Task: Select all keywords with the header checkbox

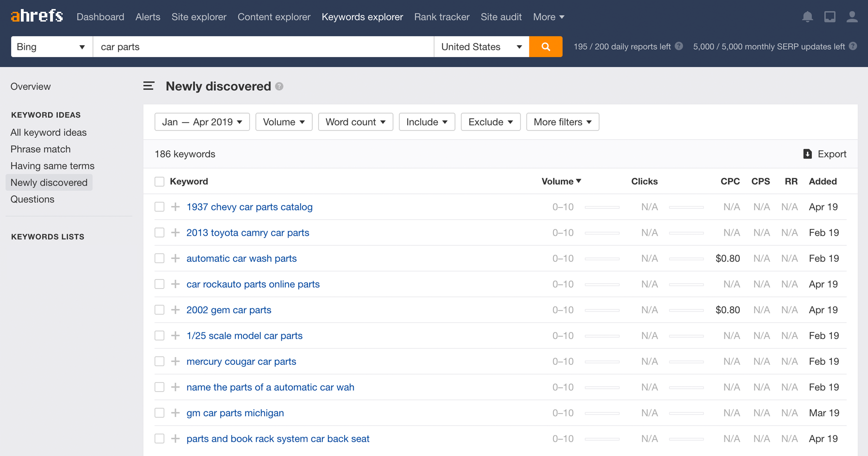Action: pos(159,181)
